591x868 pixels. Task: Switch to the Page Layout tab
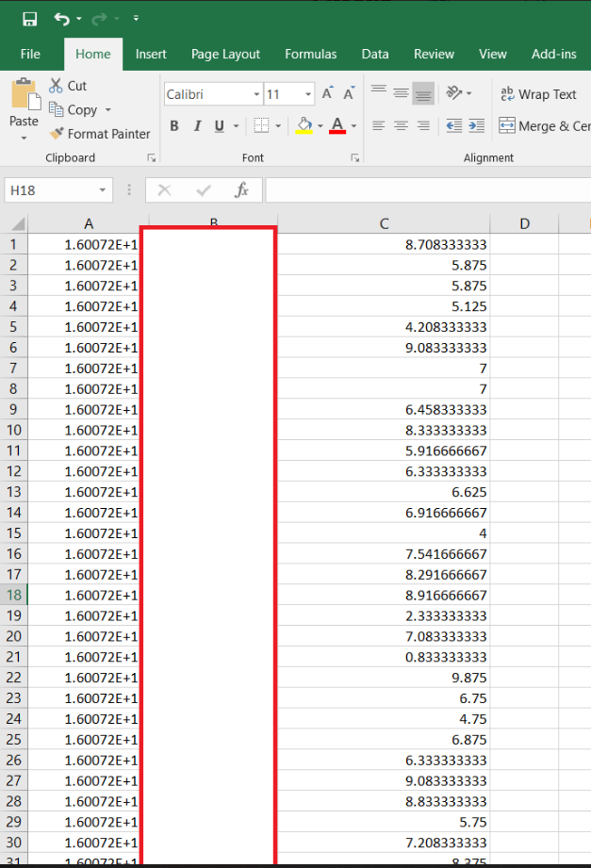point(225,54)
